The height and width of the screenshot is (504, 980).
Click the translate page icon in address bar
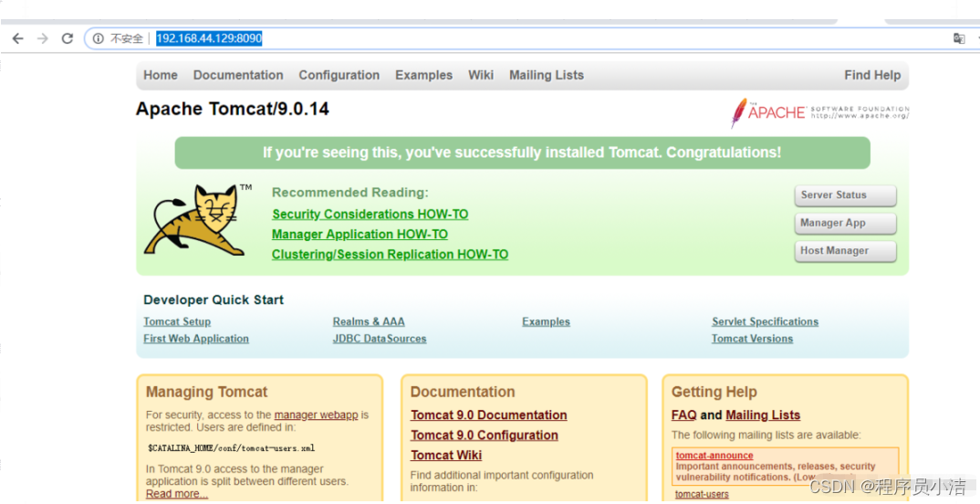[x=959, y=38]
